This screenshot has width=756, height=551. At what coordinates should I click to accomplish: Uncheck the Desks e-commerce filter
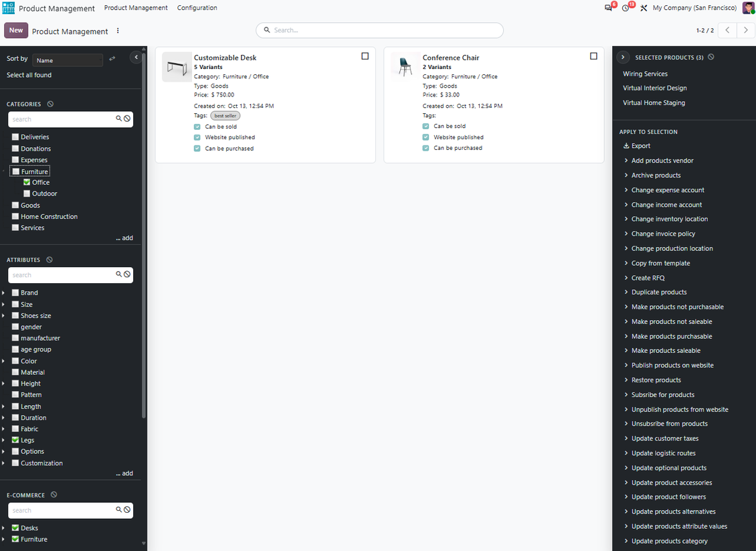(15, 528)
